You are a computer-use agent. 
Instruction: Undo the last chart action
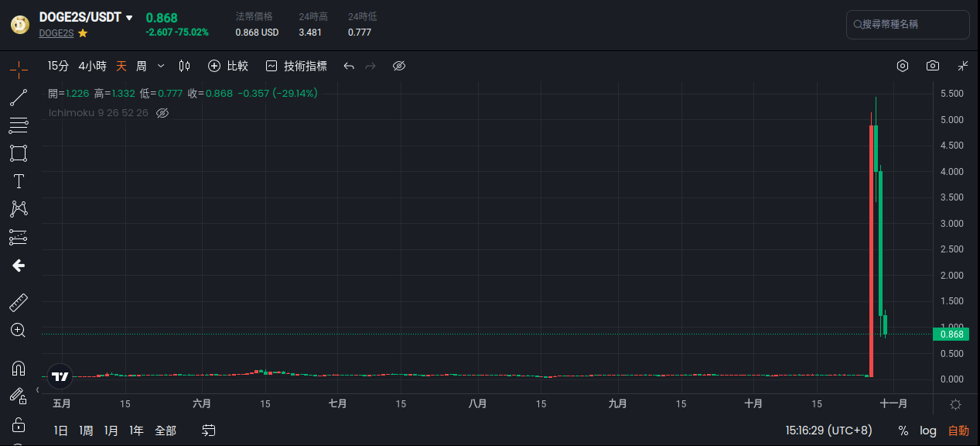(349, 67)
